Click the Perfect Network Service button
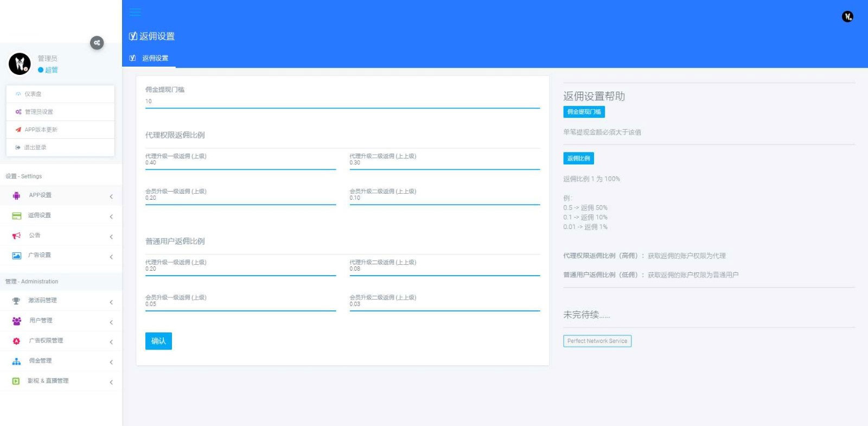Screen dimensions: 868x426 pyautogui.click(x=597, y=341)
